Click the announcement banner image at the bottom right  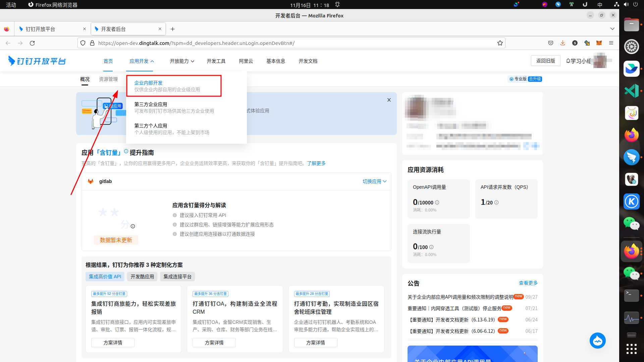pos(472,354)
